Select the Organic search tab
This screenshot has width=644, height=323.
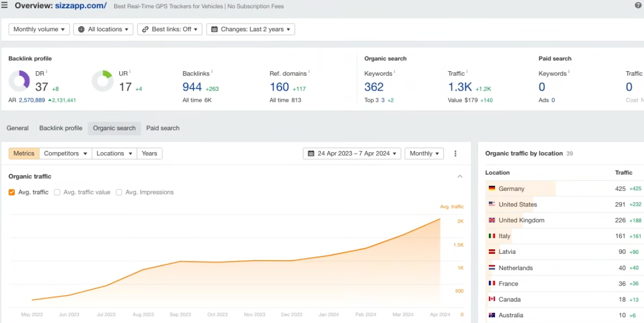pos(114,128)
